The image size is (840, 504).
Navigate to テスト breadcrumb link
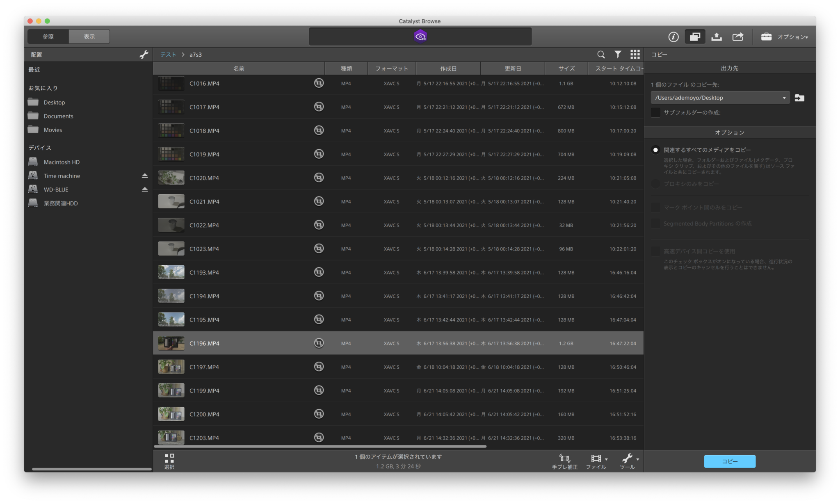coord(168,55)
